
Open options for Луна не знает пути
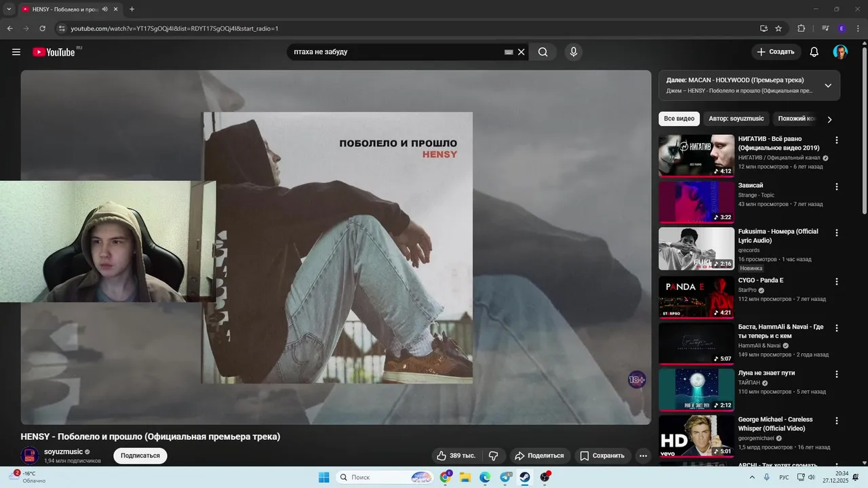[x=837, y=374]
